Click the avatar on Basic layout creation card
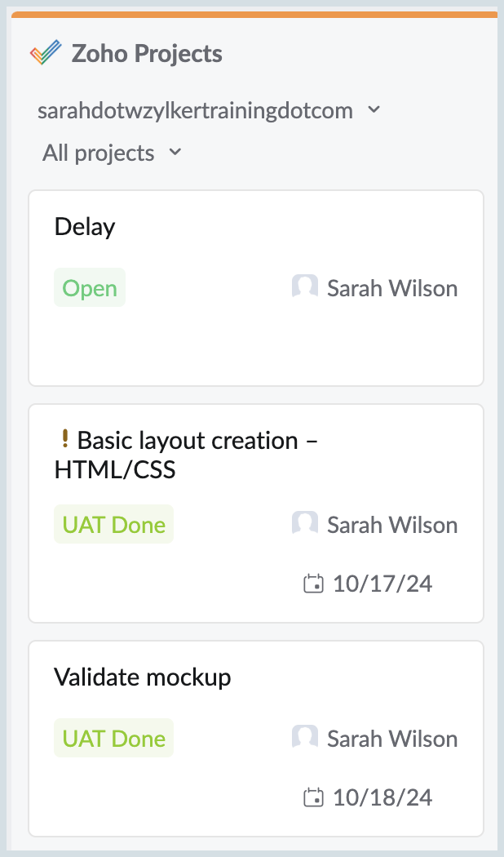This screenshot has width=504, height=857. pos(304,524)
